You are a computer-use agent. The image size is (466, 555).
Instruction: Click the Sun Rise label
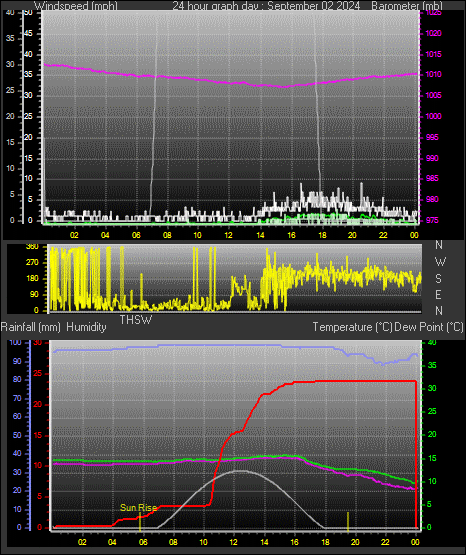click(x=138, y=508)
